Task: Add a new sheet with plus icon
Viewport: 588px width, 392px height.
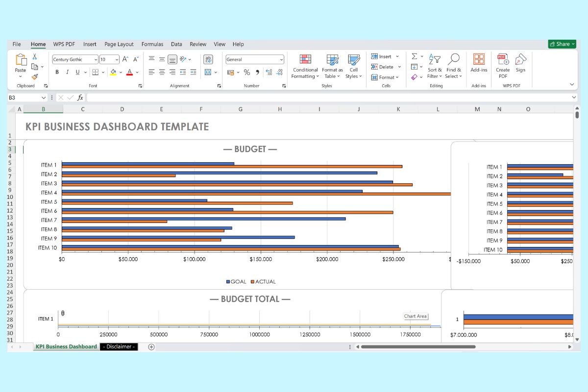Action: pyautogui.click(x=151, y=347)
